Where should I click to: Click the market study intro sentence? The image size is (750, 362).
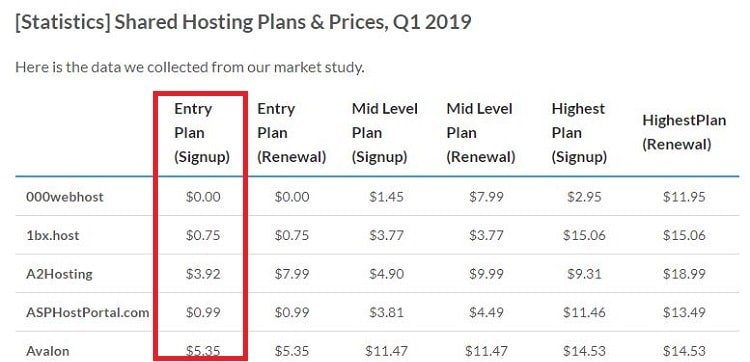tap(190, 67)
